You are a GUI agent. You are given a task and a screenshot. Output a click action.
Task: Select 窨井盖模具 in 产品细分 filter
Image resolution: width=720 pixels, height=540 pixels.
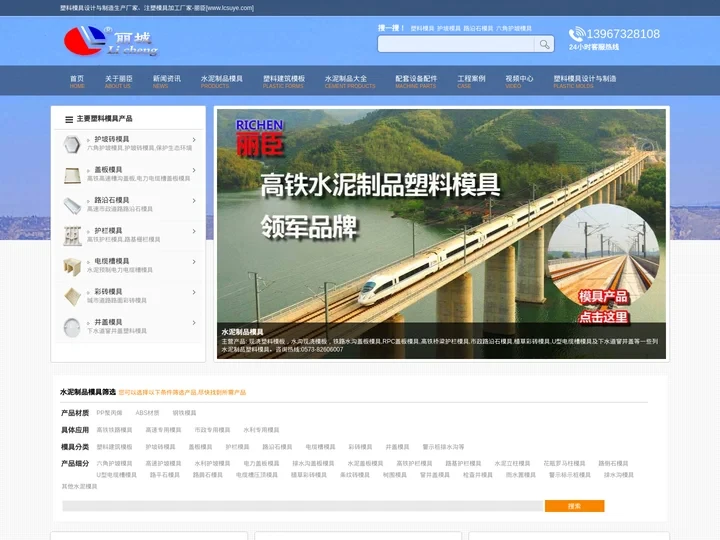[x=435, y=475]
